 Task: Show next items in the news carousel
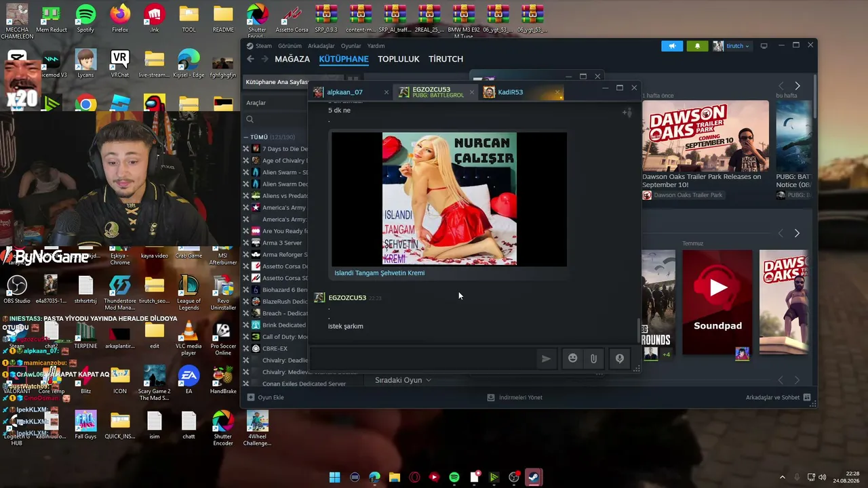tap(797, 86)
